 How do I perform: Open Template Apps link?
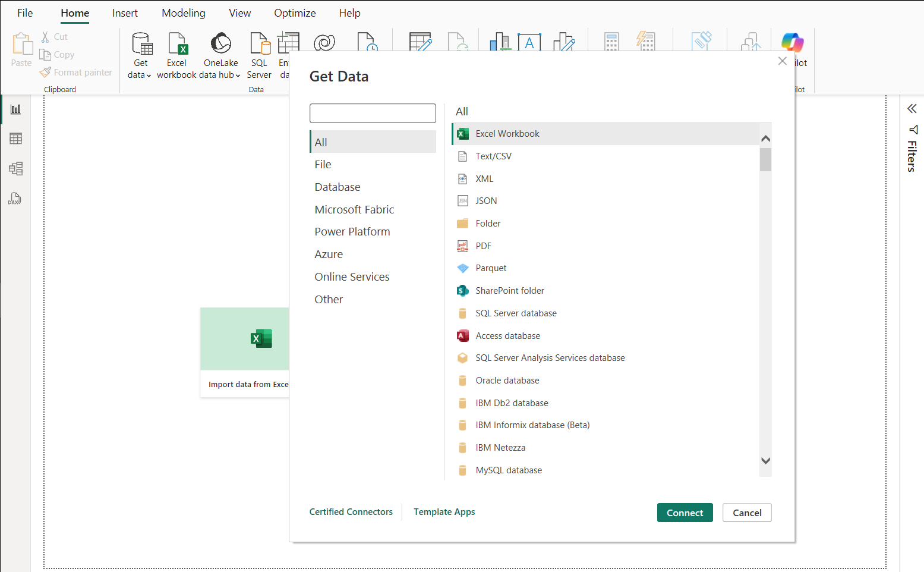click(x=444, y=512)
